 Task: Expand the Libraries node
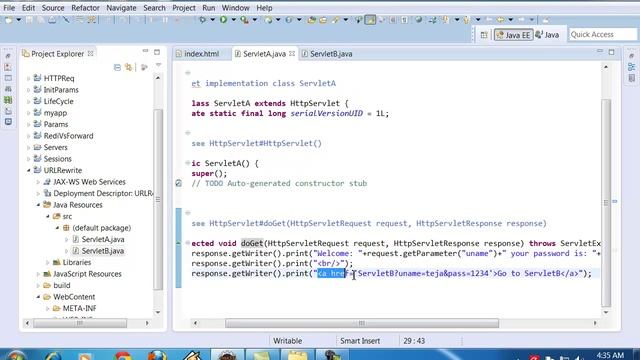coord(48,262)
